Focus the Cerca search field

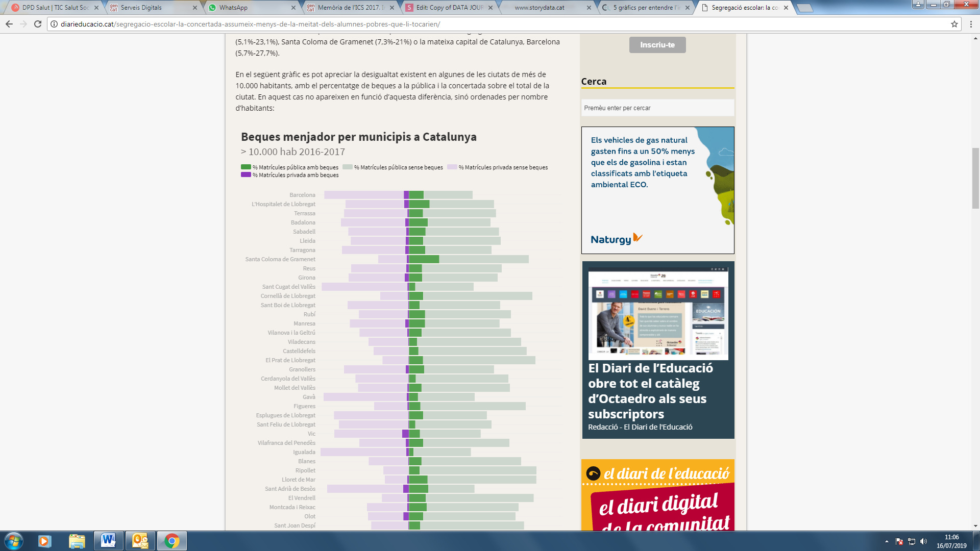[x=657, y=108]
